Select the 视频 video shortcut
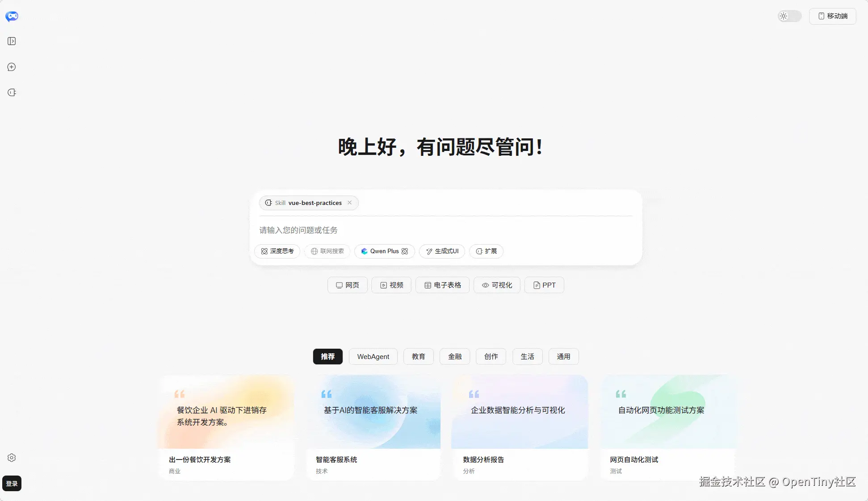The width and height of the screenshot is (868, 501). pos(391,285)
